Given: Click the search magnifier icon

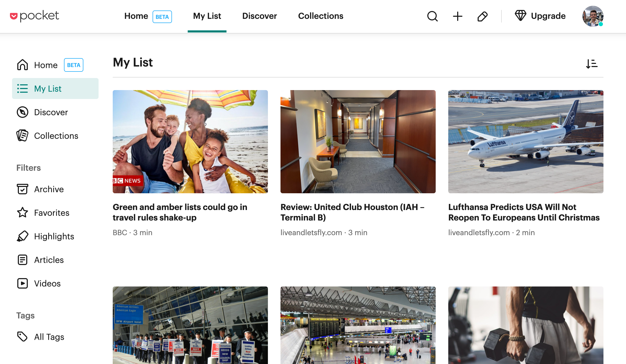Looking at the screenshot, I should tap(432, 16).
